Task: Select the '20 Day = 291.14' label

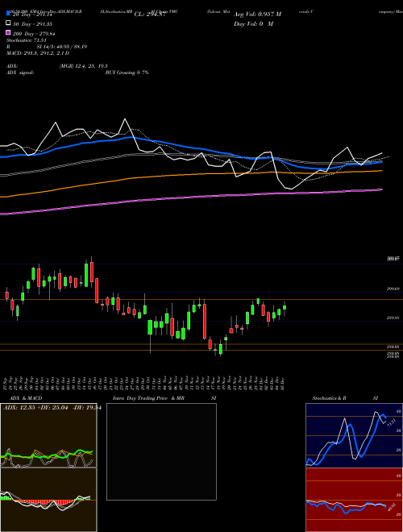Action: pos(32,15)
